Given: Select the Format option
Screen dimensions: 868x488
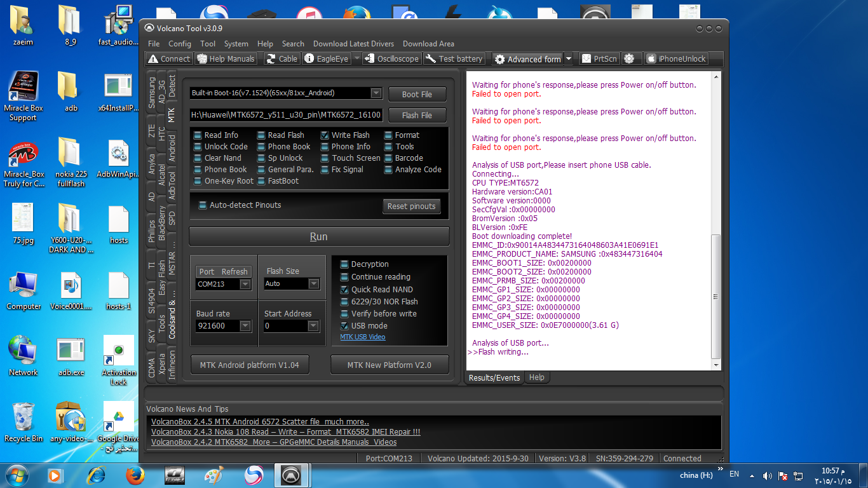Looking at the screenshot, I should 402,135.
